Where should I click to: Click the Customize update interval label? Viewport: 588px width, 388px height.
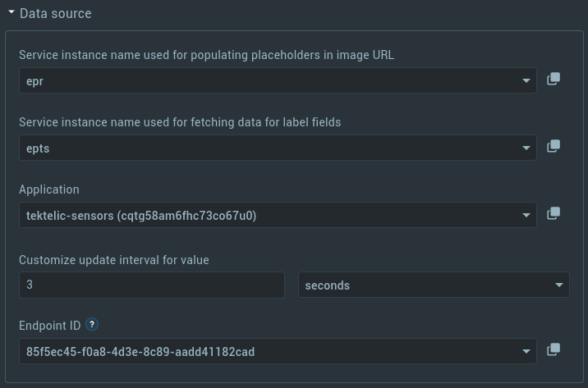click(x=114, y=260)
